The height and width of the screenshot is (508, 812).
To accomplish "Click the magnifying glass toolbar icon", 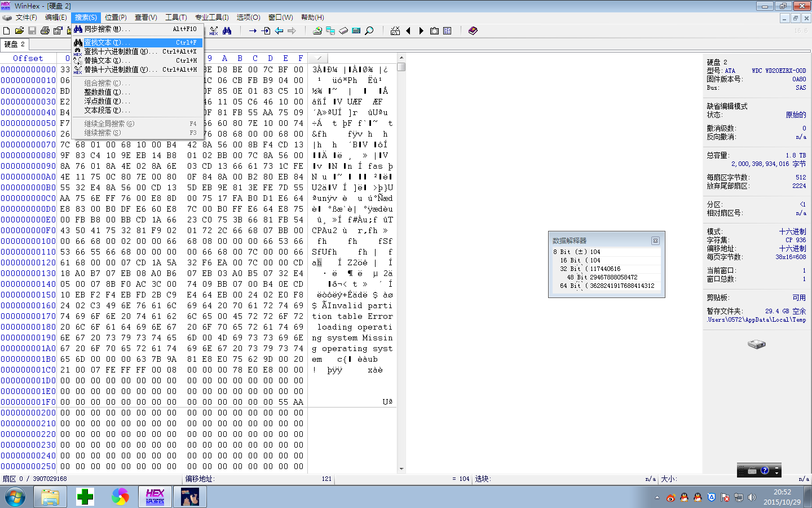I will click(369, 30).
